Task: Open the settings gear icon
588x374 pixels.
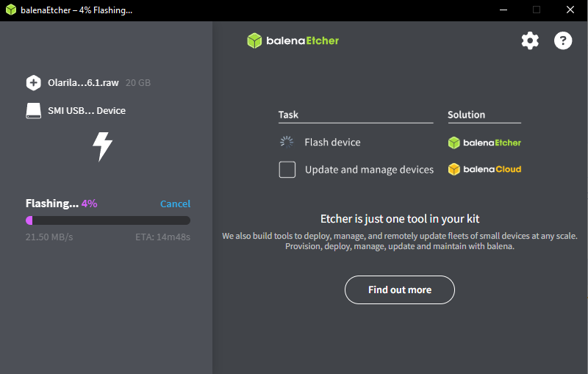Action: (530, 40)
